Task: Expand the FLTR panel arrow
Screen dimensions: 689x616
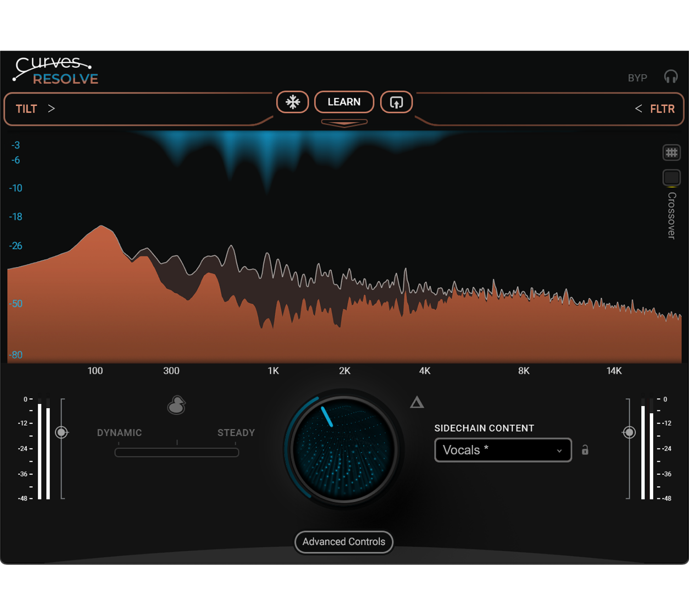Action: click(x=638, y=109)
